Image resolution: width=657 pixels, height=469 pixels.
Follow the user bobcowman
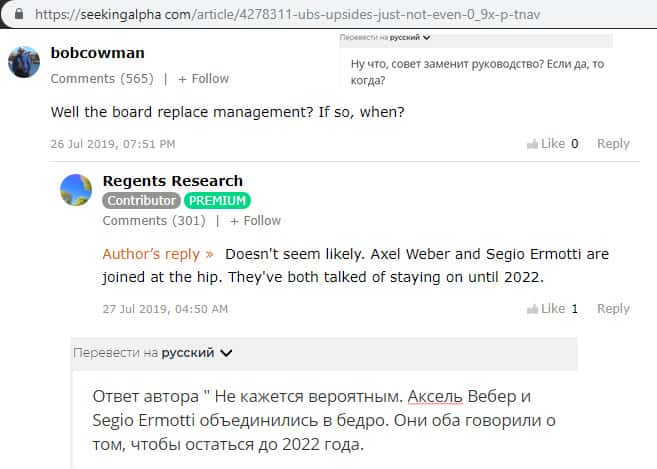[x=203, y=78]
